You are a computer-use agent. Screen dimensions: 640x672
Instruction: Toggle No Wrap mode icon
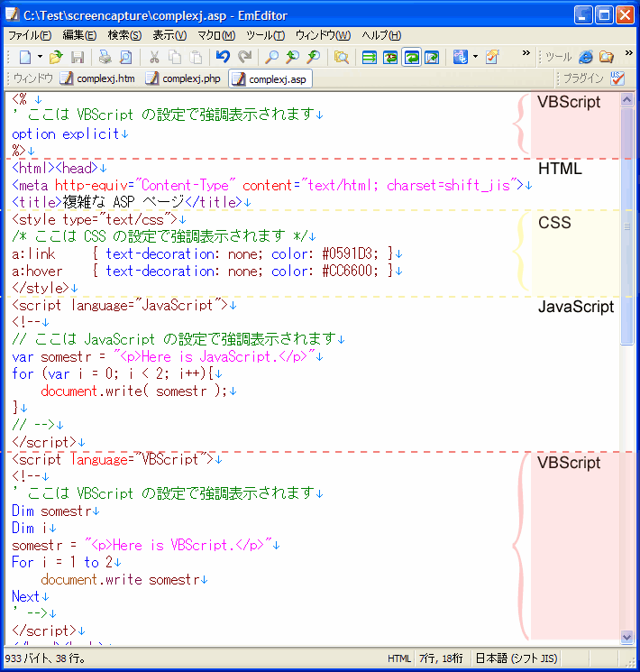pos(370,57)
